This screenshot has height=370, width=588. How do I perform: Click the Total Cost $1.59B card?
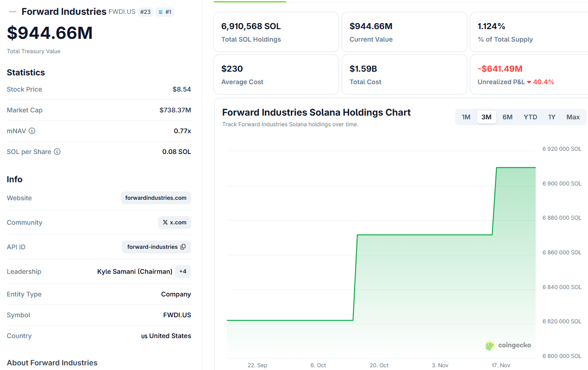click(404, 74)
